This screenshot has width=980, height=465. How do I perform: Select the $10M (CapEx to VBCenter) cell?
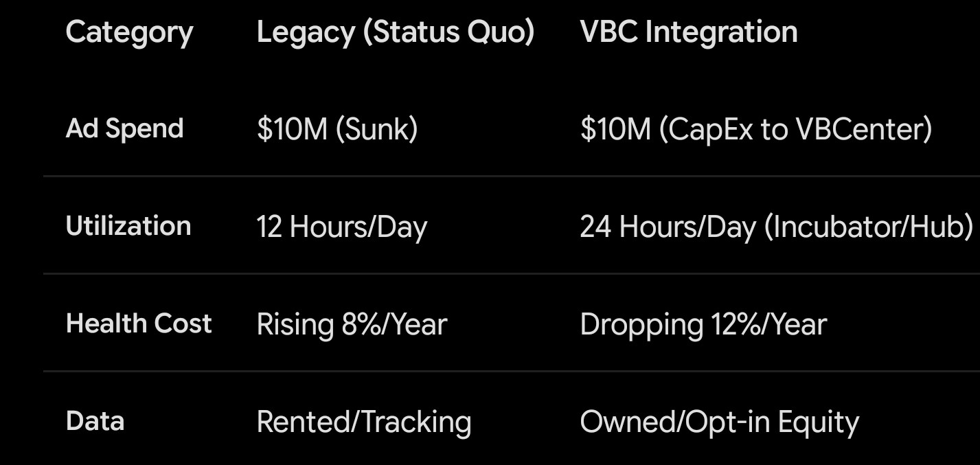pos(756,129)
